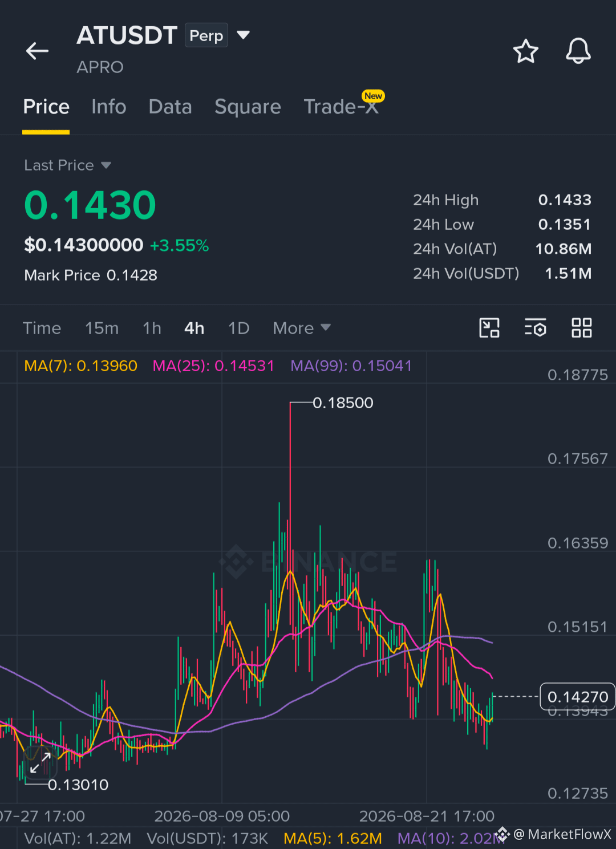The width and height of the screenshot is (616, 849).
Task: Add ATUSDT to favorites with star icon
Action: (525, 51)
